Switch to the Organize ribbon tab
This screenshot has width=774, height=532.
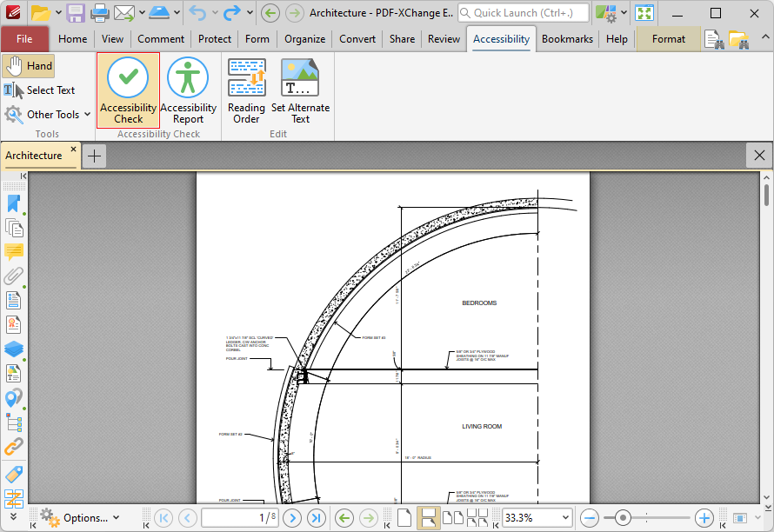click(304, 39)
